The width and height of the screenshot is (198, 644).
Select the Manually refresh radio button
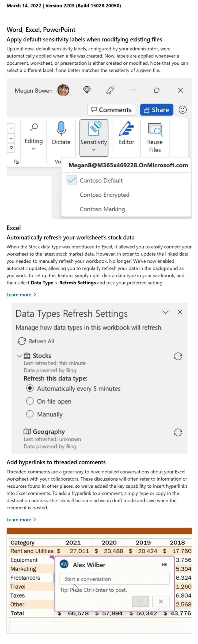click(x=30, y=414)
